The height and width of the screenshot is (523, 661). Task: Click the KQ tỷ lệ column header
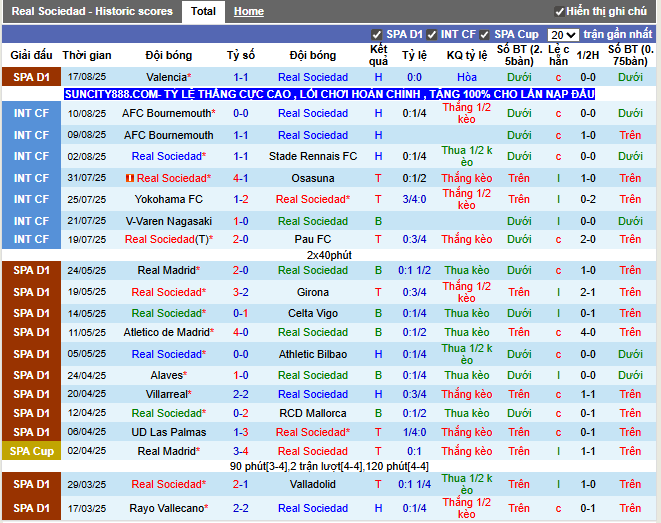point(467,55)
